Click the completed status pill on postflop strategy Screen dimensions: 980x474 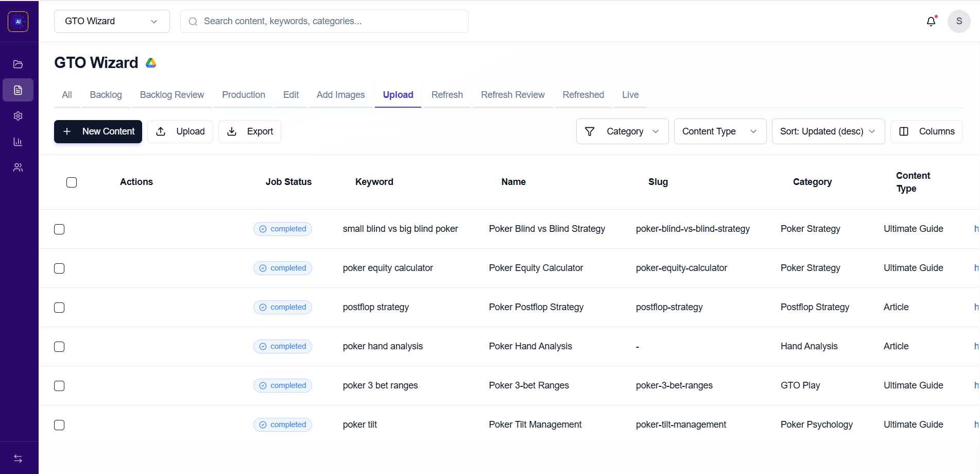click(282, 307)
